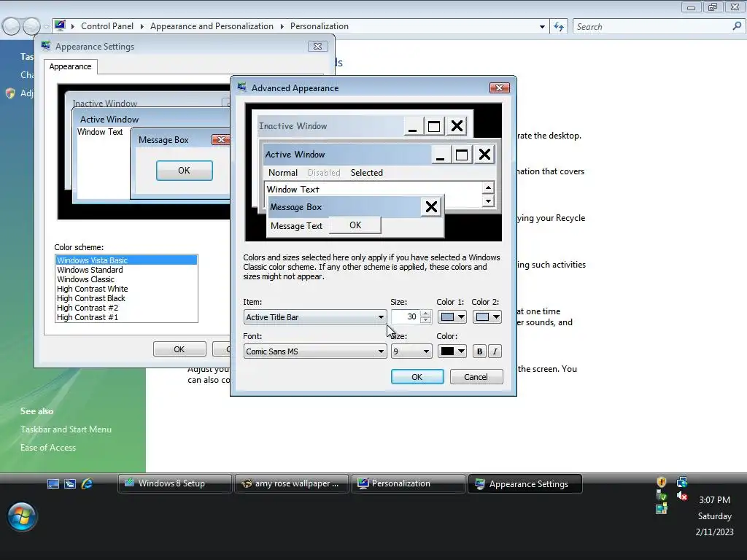The image size is (747, 560).
Task: Click the search magnifier icon
Action: tap(737, 26)
